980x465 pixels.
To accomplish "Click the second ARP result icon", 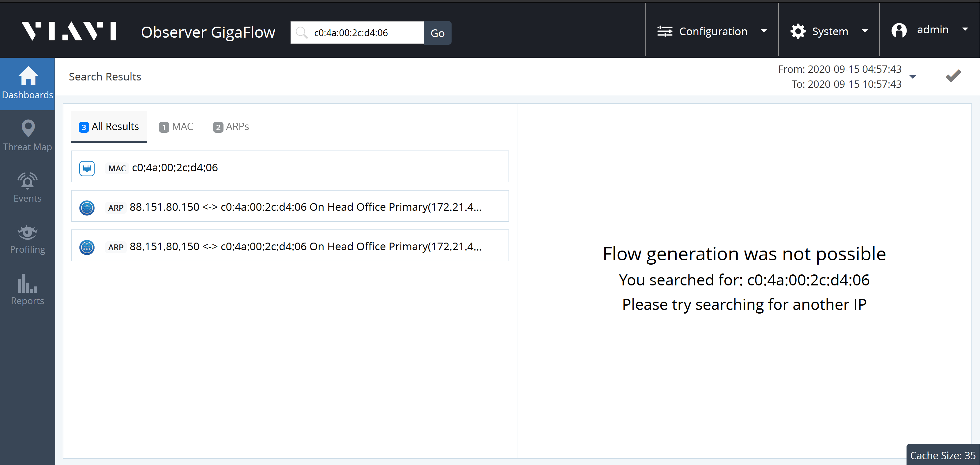I will tap(87, 247).
